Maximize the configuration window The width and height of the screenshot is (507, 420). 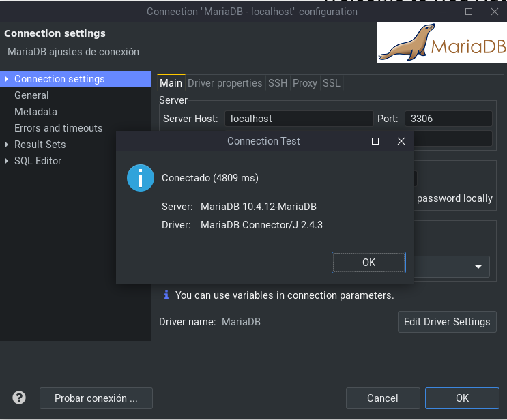pyautogui.click(x=469, y=12)
